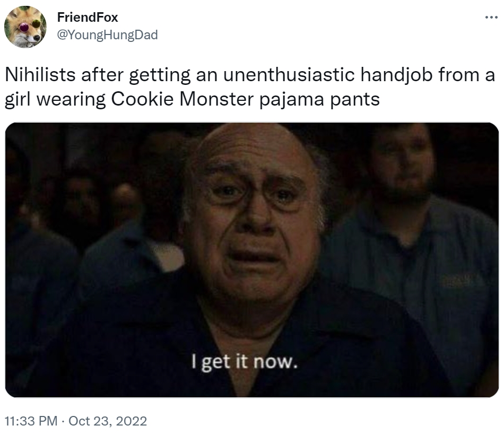Open the three-dot more options menu

coord(491,18)
